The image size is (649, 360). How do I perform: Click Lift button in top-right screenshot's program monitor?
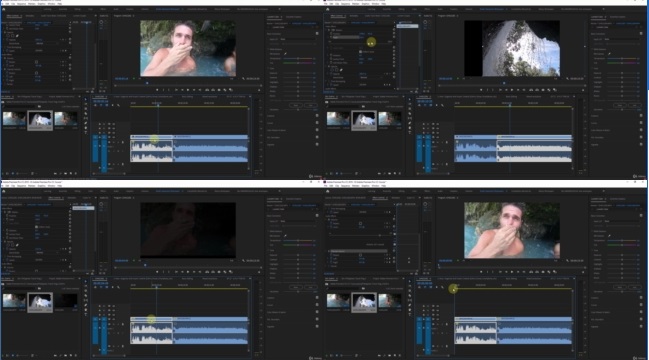click(x=531, y=90)
